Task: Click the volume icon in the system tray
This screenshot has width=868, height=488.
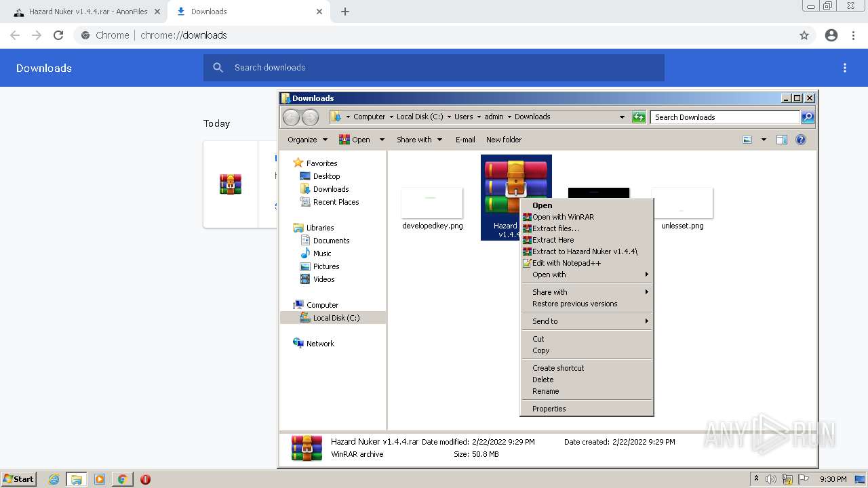Action: pyautogui.click(x=771, y=479)
